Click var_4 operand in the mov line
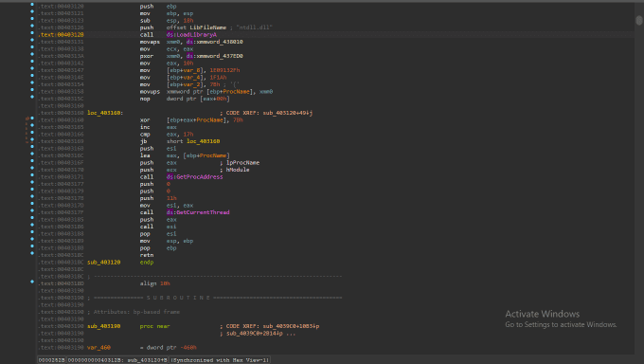Screen dimensions: 644x364 [x=193, y=78]
